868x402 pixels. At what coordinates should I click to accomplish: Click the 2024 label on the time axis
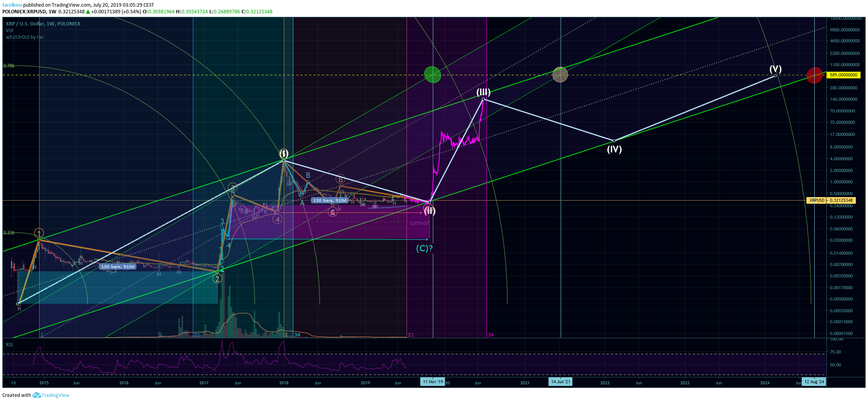[765, 383]
